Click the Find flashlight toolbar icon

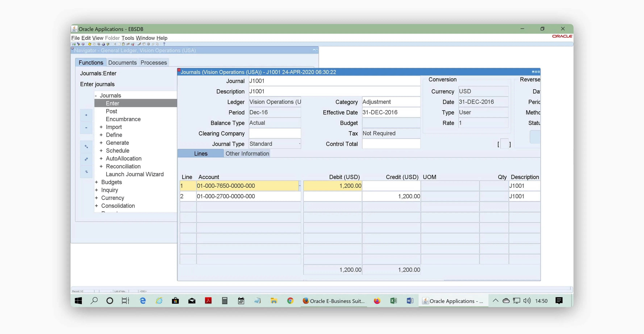click(x=78, y=44)
